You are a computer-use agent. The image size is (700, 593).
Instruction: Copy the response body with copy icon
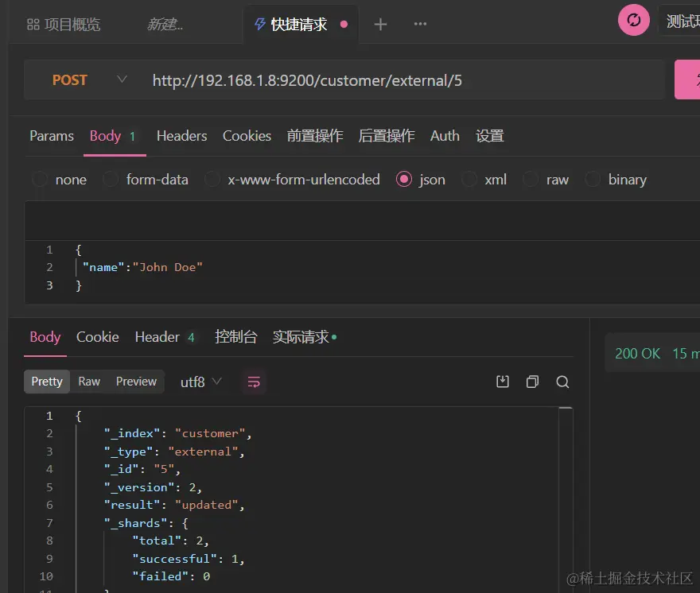click(x=532, y=382)
